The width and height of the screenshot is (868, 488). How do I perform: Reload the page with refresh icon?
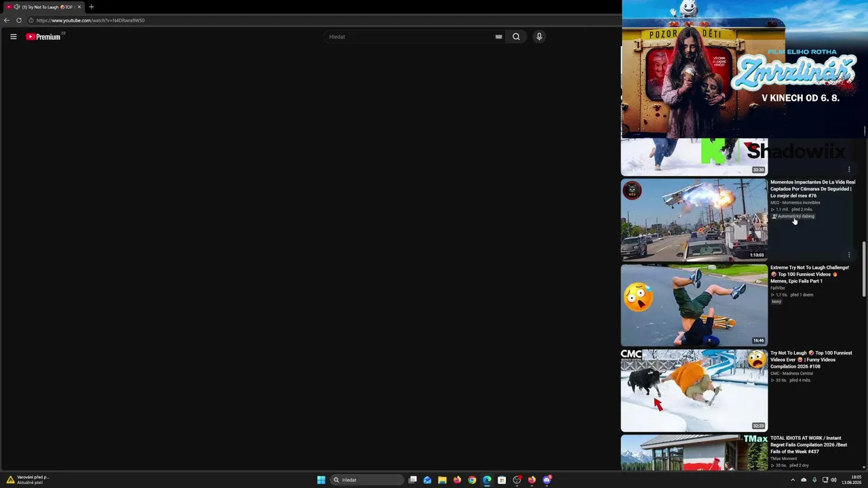coord(19,20)
